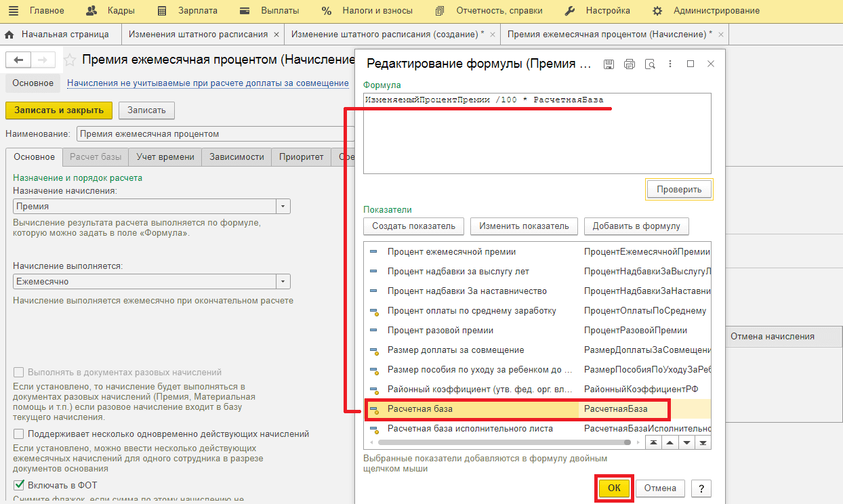The width and height of the screenshot is (843, 504).
Task: Move the indicator list to the very top
Action: click(x=652, y=442)
